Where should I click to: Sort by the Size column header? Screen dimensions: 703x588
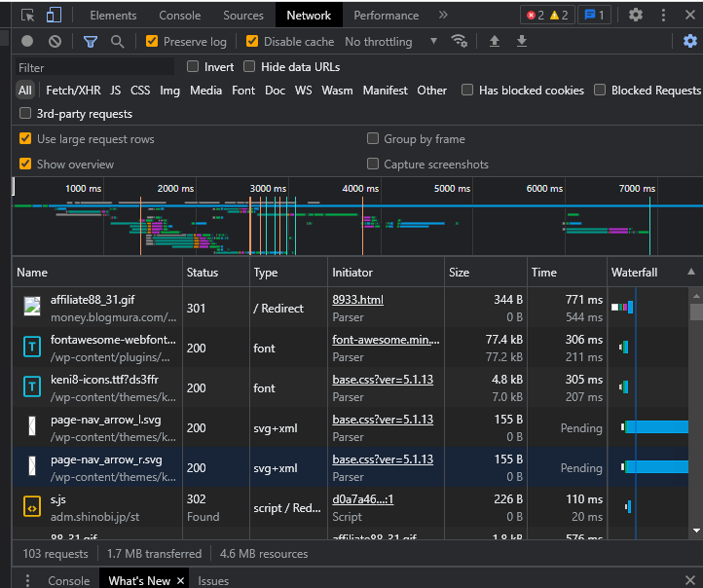[486, 272]
